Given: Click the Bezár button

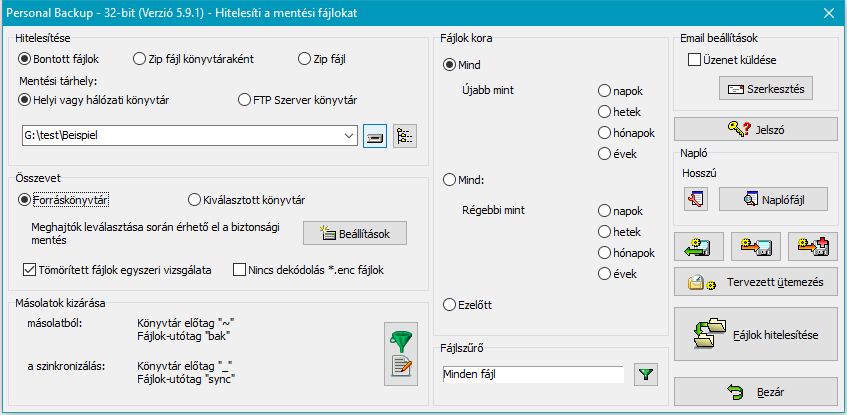Looking at the screenshot, I should pos(755,392).
